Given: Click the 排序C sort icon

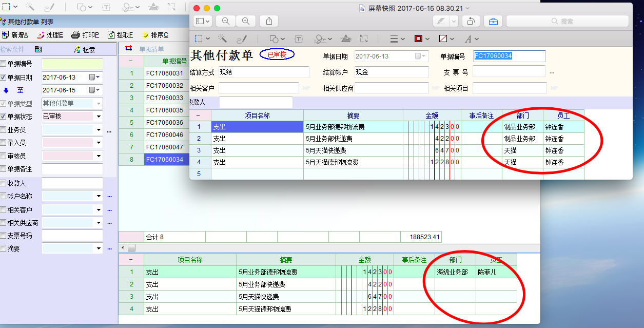Looking at the screenshot, I should (145, 35).
